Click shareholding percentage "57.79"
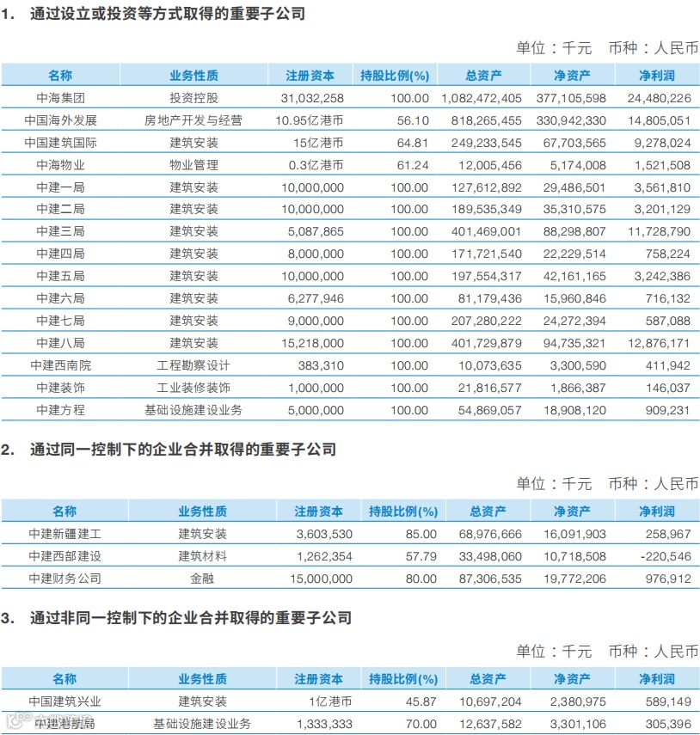 tap(421, 556)
